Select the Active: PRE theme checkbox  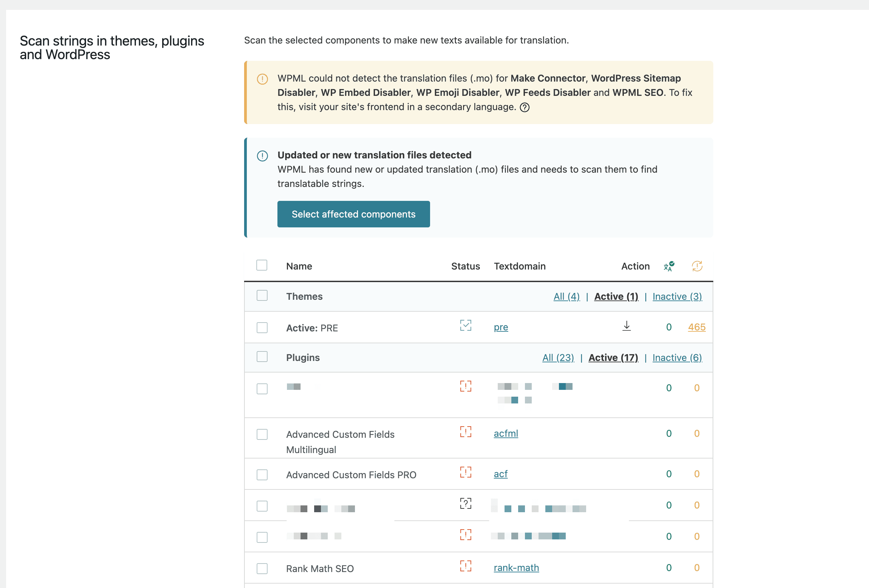(x=262, y=328)
